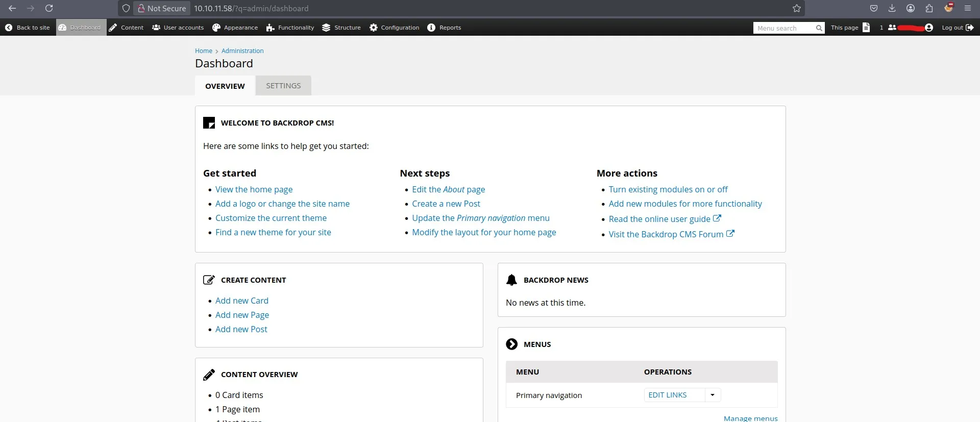Screen dimensions: 980x422
Task: Click Edit the About page link
Action: [x=449, y=189]
